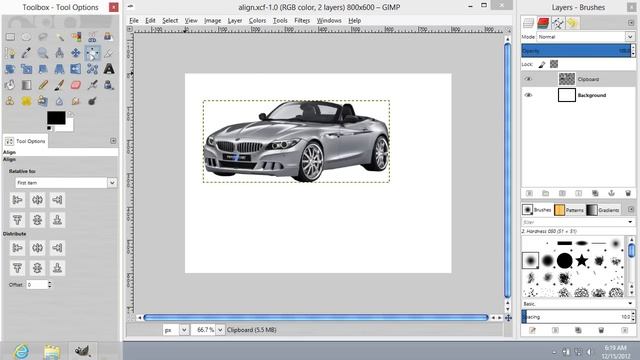The height and width of the screenshot is (360, 640).
Task: Select the Shear tool
Action: tap(43, 69)
